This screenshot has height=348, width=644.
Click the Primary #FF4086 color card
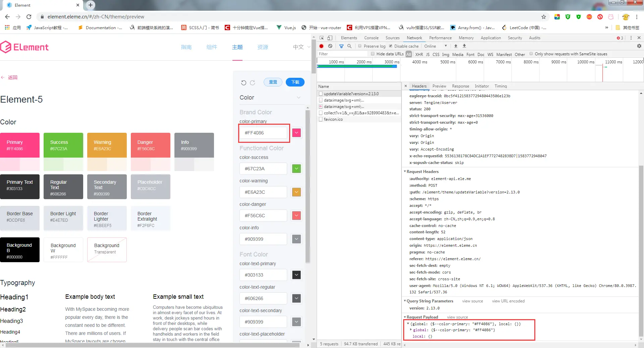(20, 145)
